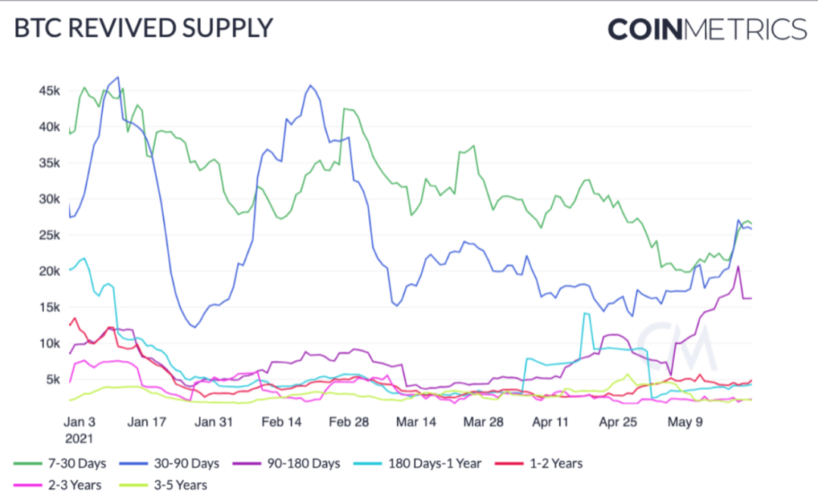Toggle the 7-30 Days legend series
The width and height of the screenshot is (818, 504).
pyautogui.click(x=60, y=463)
